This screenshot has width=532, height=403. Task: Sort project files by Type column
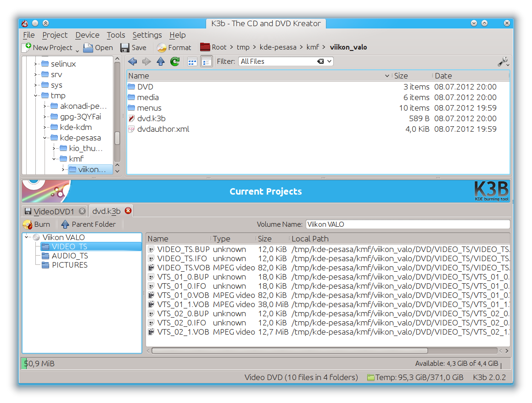tap(233, 239)
